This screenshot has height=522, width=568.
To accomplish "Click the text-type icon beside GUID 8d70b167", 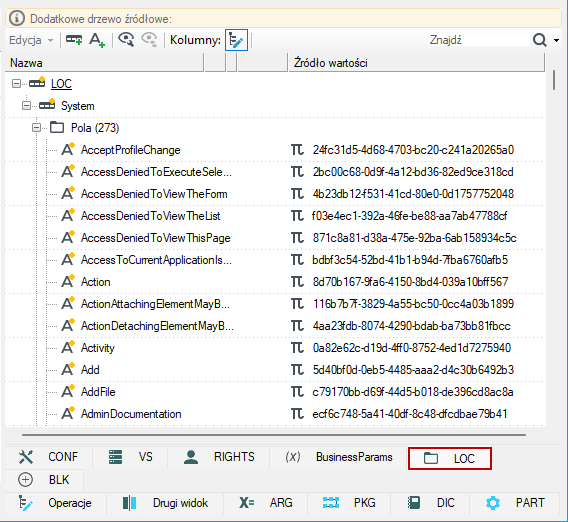I will coord(297,282).
